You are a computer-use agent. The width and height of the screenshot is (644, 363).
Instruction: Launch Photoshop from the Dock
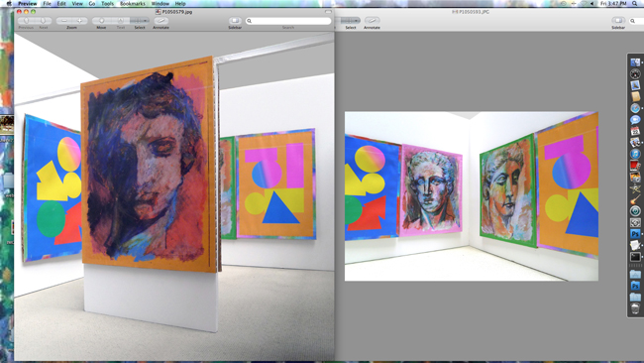(635, 233)
